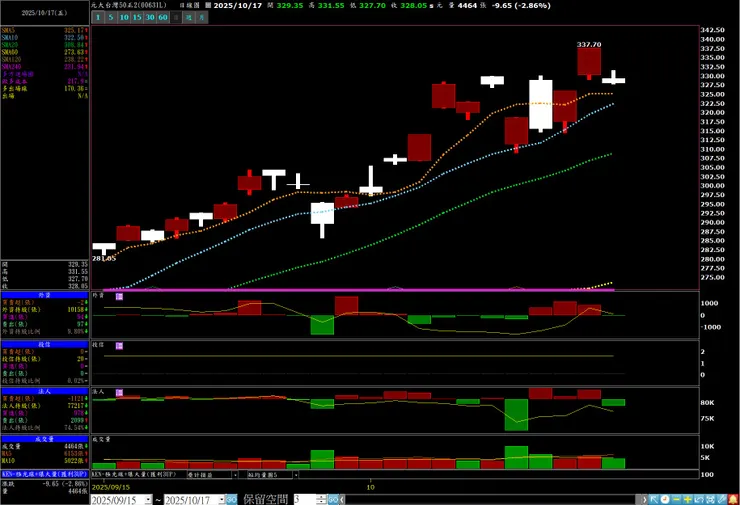The image size is (740, 505).
Task: Click the tall white candlestick near 325
Action: click(x=541, y=104)
